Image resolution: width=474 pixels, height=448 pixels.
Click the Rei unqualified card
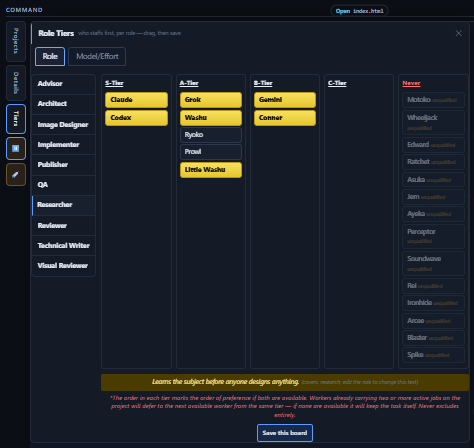tap(433, 286)
